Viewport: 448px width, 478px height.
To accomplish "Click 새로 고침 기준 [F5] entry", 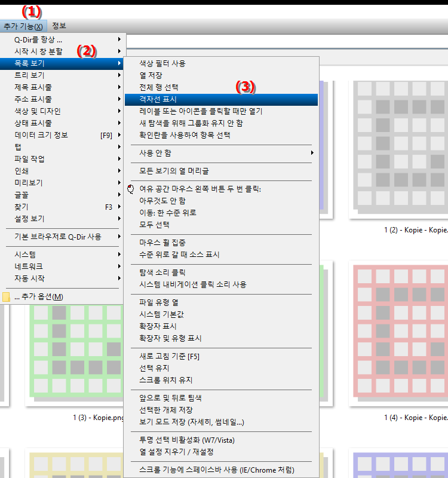I will (x=221, y=356).
